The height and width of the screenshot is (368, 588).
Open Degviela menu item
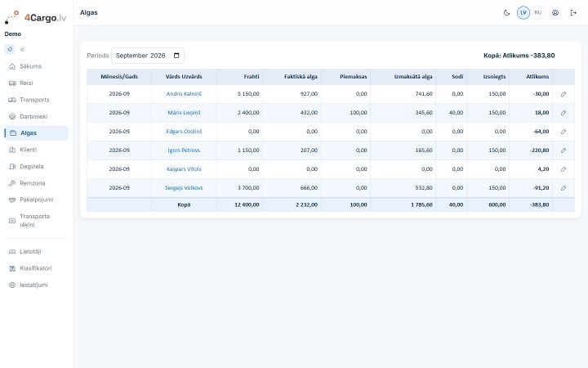tap(37, 166)
